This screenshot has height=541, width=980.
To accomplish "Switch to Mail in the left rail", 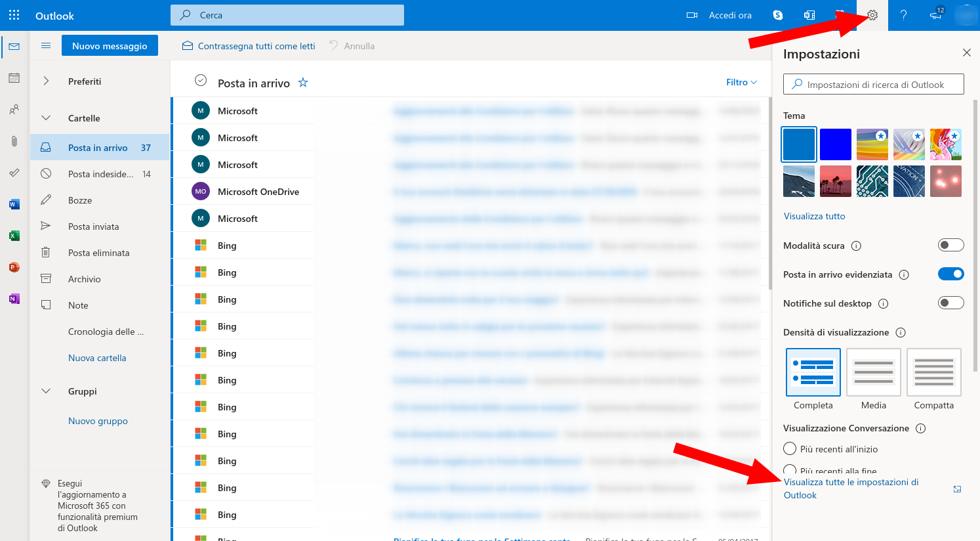I will [14, 47].
